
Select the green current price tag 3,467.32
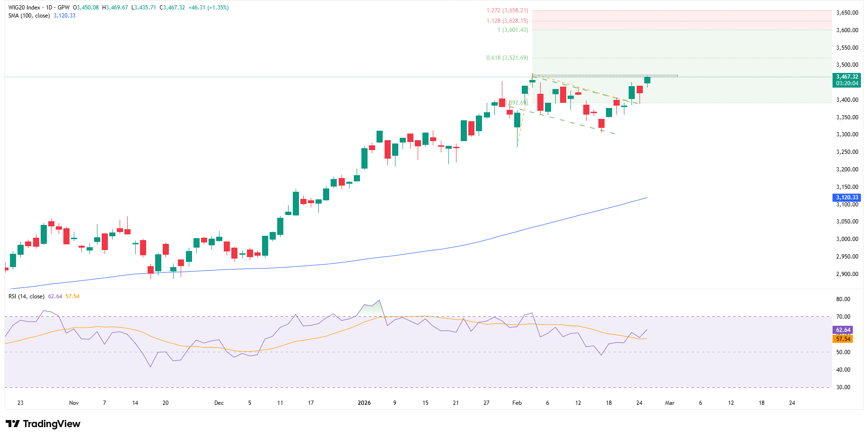pos(847,77)
